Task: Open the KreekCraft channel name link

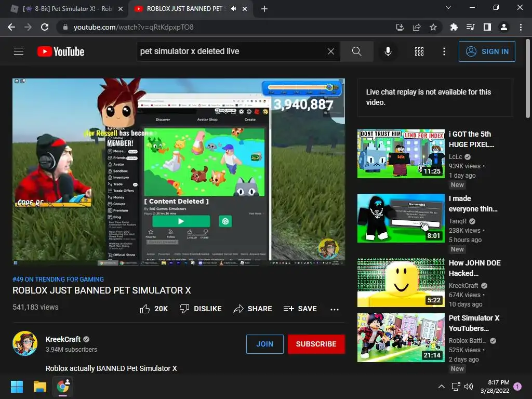Action: (63, 339)
